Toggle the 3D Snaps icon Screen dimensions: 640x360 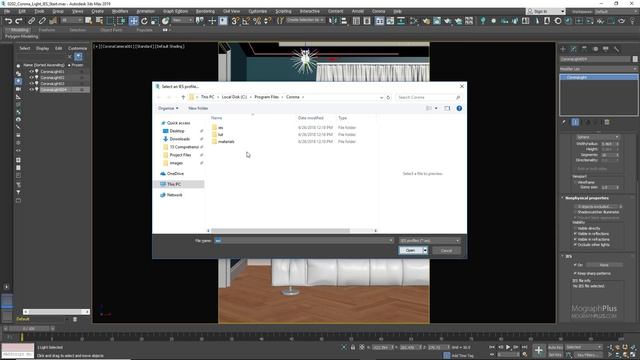(235, 21)
